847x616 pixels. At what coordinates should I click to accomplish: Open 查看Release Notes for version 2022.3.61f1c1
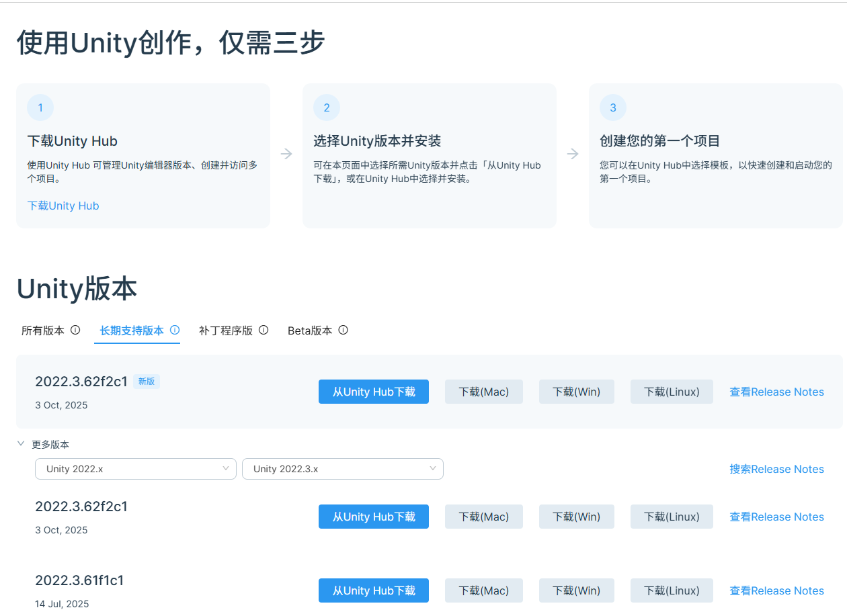coord(776,590)
